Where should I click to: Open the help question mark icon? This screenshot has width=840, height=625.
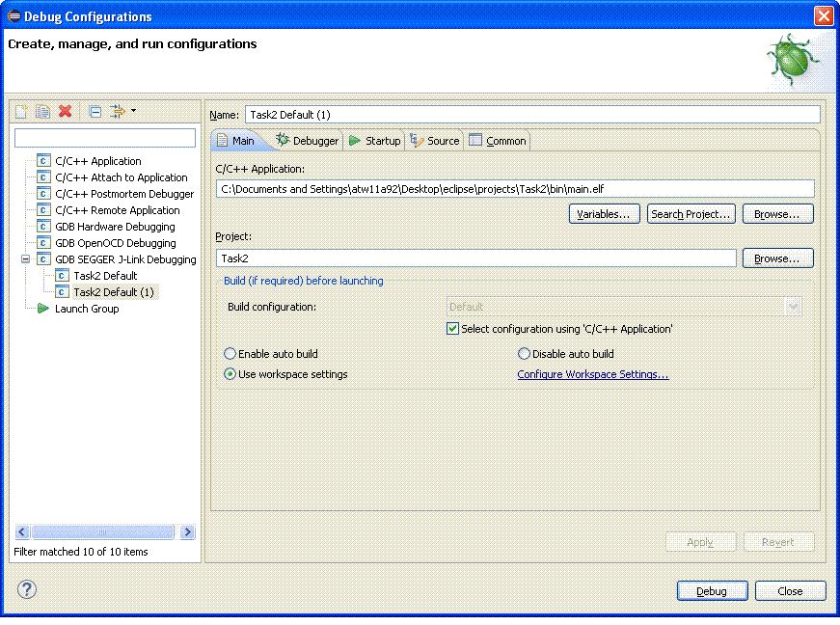click(27, 589)
